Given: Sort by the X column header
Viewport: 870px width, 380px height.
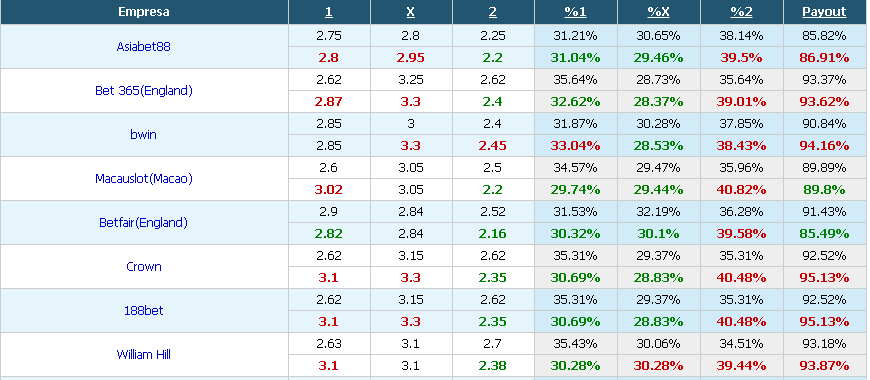Looking at the screenshot, I should pyautogui.click(x=411, y=12).
